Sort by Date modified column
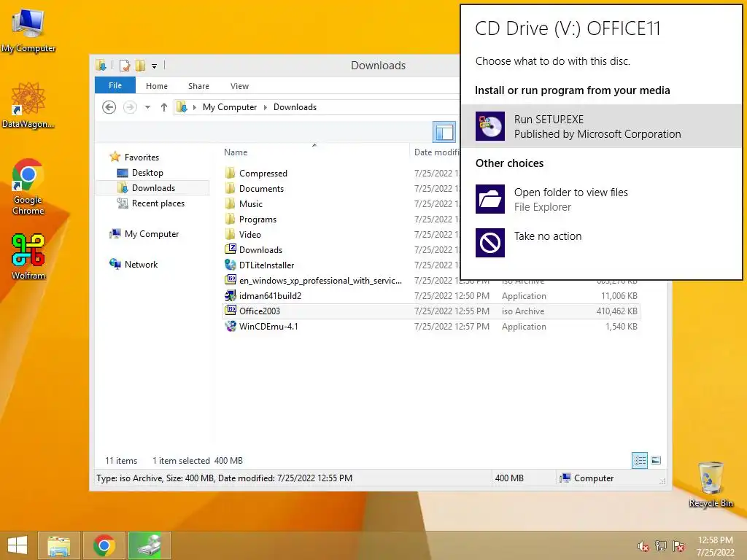 (x=436, y=152)
